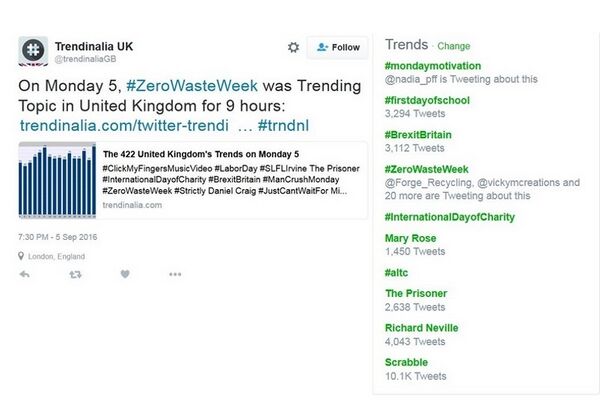View the Mary Rose trend

tap(412, 237)
